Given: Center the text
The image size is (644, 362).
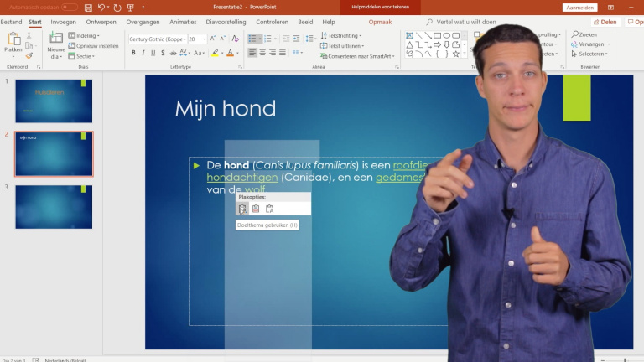Looking at the screenshot, I should (x=262, y=53).
